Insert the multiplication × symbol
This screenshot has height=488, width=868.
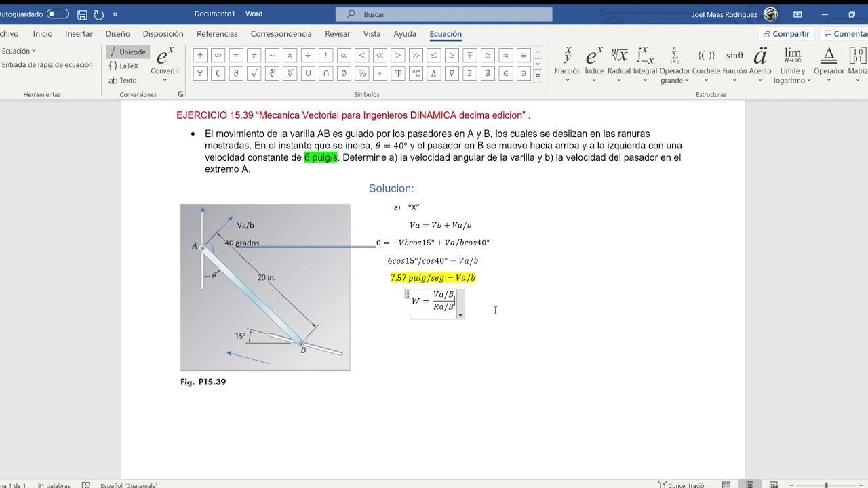[290, 56]
